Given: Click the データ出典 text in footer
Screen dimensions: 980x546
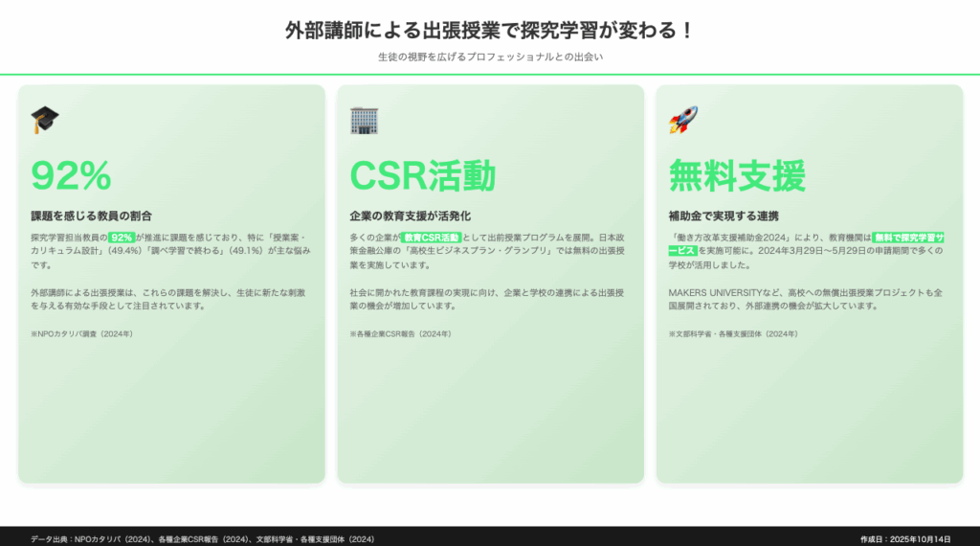Looking at the screenshot, I should tap(202, 539).
